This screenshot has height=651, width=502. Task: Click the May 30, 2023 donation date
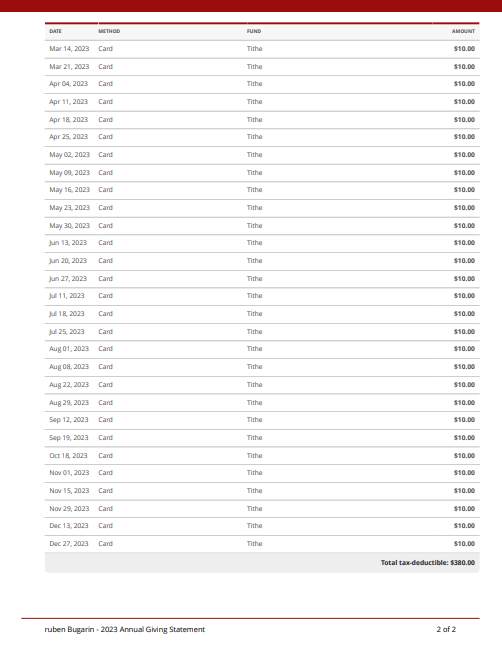(69, 225)
